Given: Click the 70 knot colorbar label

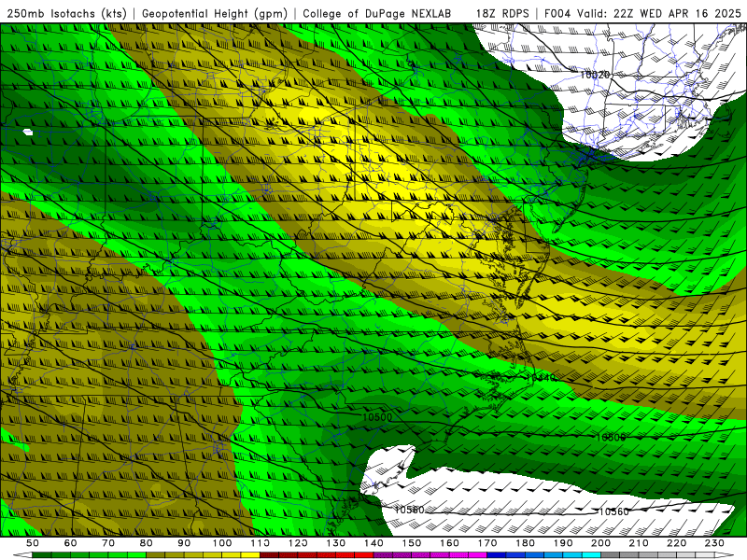Looking at the screenshot, I should (x=108, y=543).
